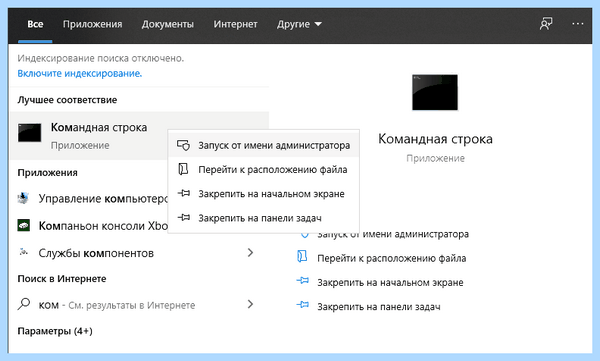Image resolution: width=600 pixels, height=361 pixels.
Task: Click magnifier icon of web search result
Action: (24, 304)
